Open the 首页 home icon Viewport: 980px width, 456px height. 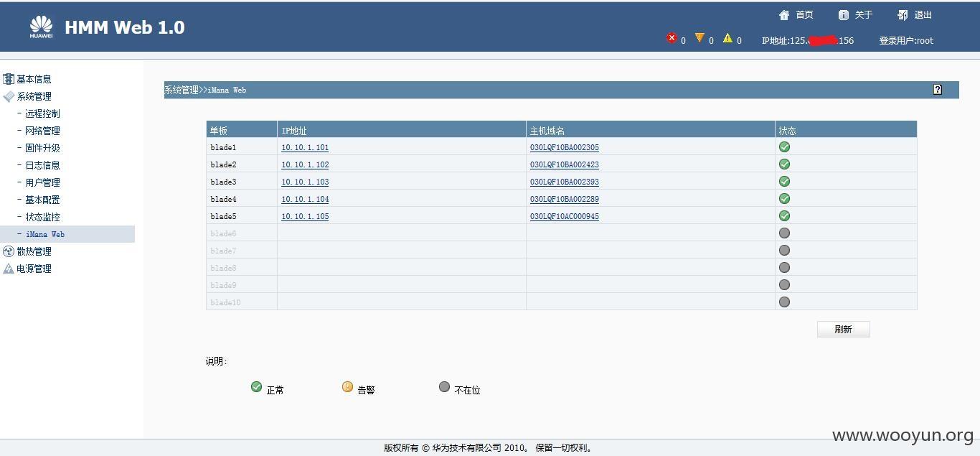(784, 15)
